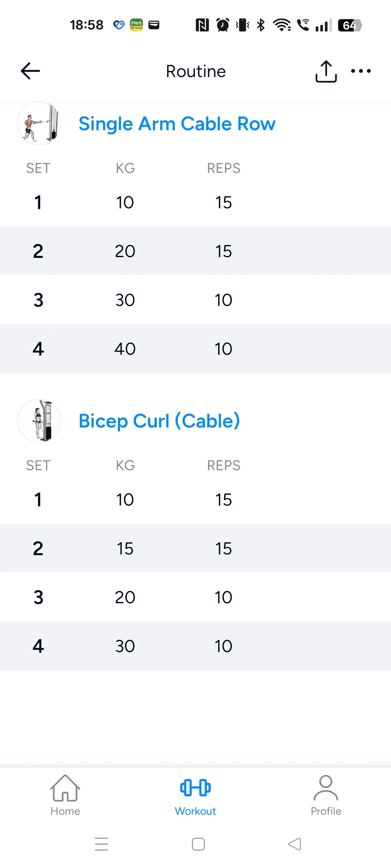Viewport: 391px width, 868px height.
Task: Tap Single Arm Cable Row thumbnail
Action: (39, 123)
